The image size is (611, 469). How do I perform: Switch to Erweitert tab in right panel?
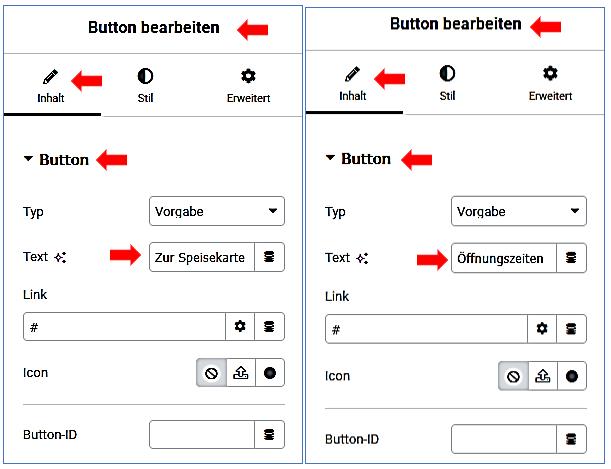[550, 84]
